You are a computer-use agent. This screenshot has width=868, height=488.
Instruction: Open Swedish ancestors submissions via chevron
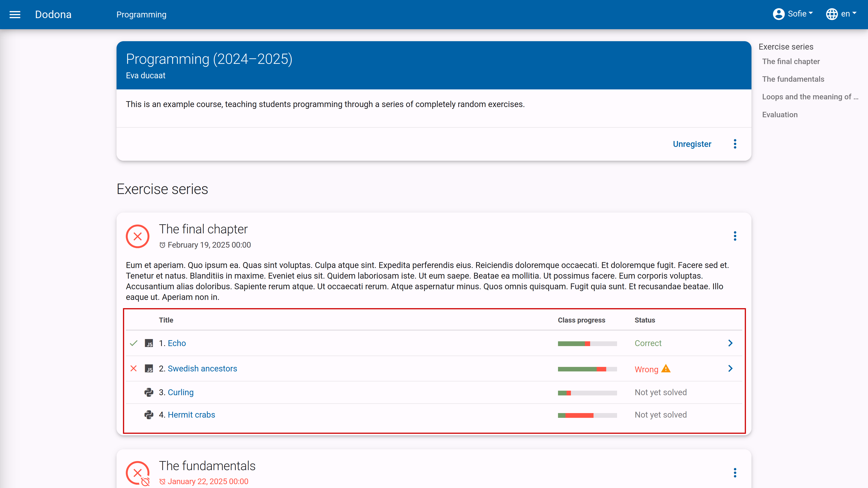click(x=730, y=368)
